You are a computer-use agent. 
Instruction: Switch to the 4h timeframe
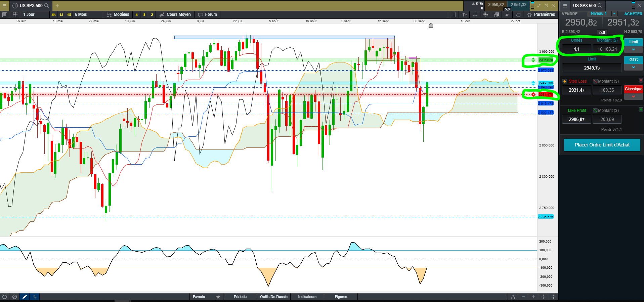(x=53, y=14)
